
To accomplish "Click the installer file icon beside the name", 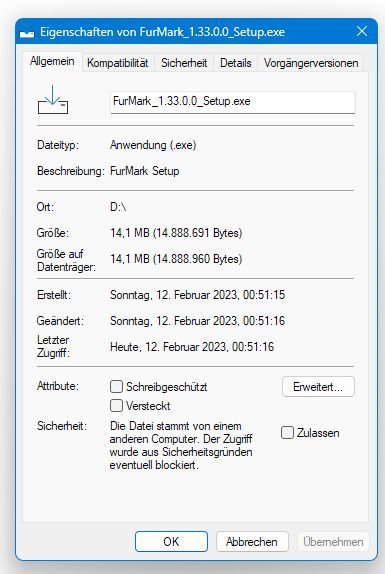I will click(x=53, y=99).
